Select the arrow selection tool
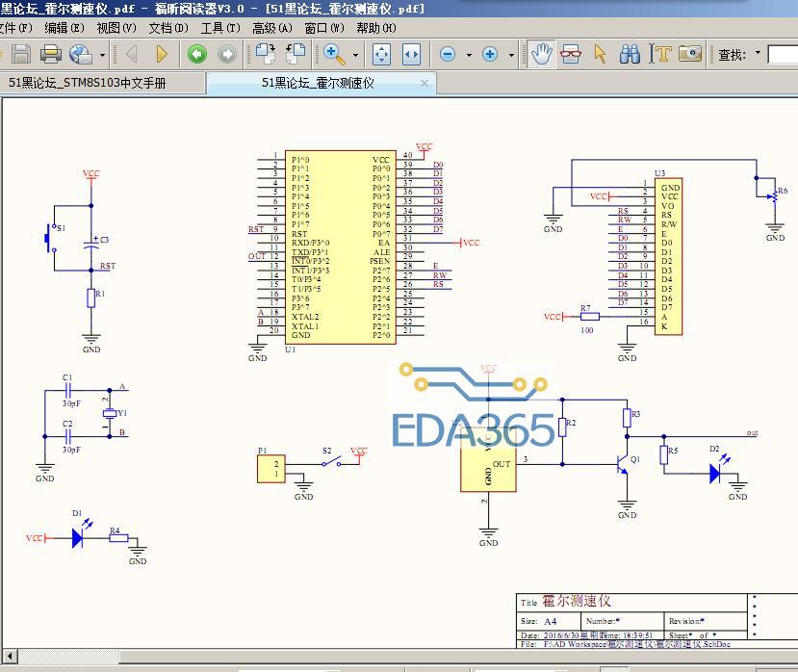Image resolution: width=798 pixels, height=672 pixels. pos(601,54)
